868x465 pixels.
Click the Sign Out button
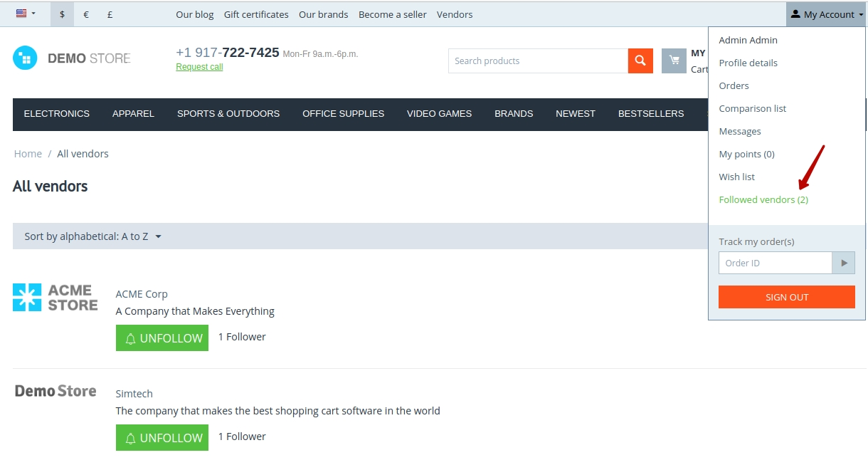point(787,297)
